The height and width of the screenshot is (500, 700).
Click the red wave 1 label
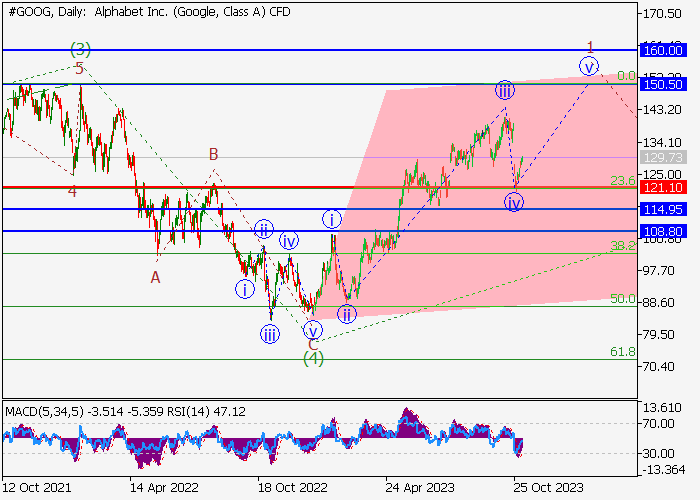tap(591, 46)
